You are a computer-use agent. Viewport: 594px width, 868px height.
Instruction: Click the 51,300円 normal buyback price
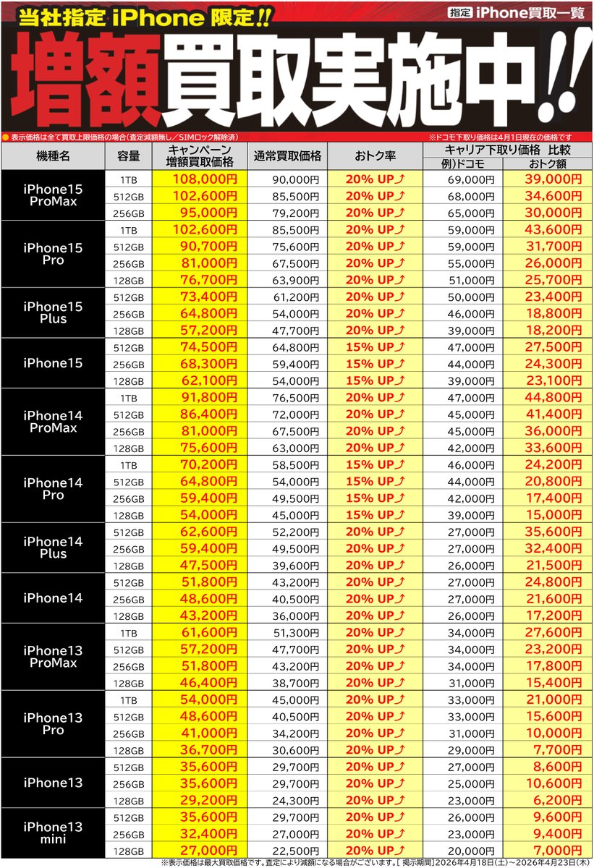click(295, 632)
